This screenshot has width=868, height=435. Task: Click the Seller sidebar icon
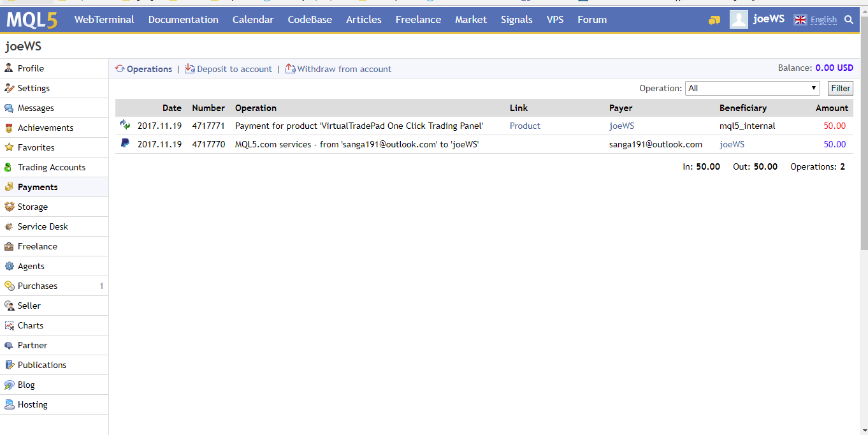(9, 306)
